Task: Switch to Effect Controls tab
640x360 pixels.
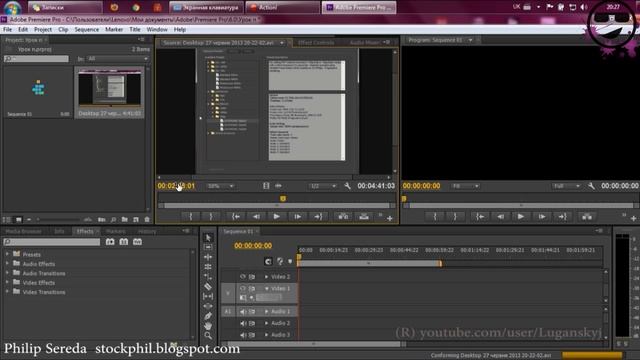Action: [x=316, y=42]
